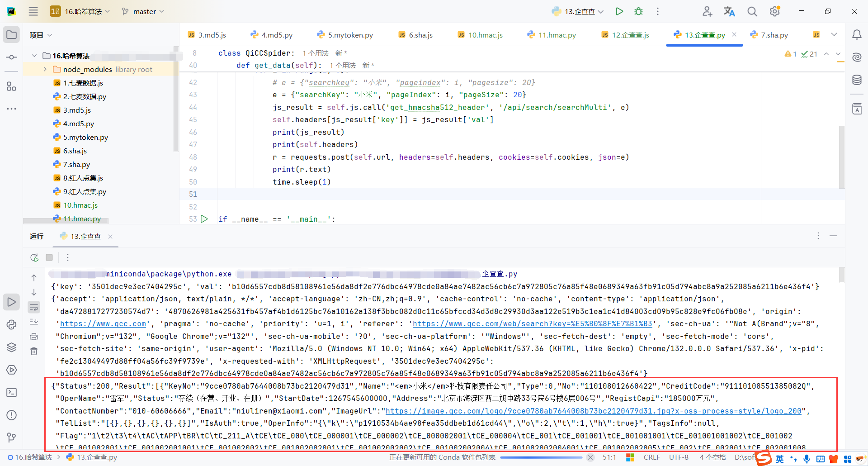
Task: Open the Project tool window folder icon
Action: tap(12, 35)
